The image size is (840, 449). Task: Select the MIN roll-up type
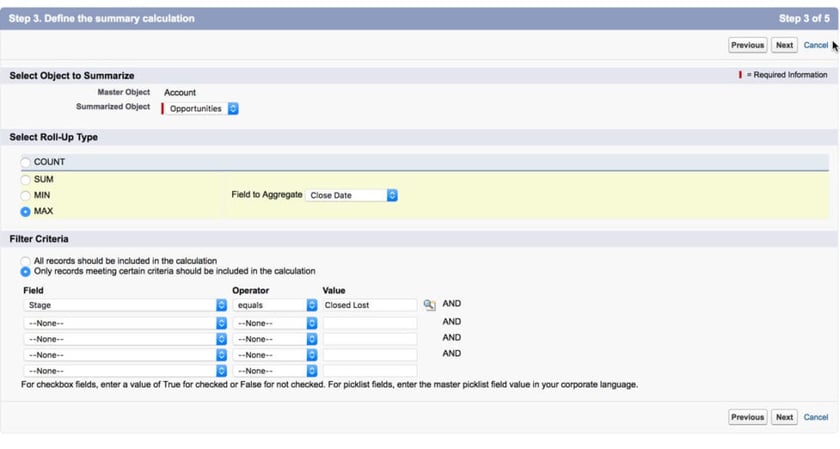tap(25, 196)
